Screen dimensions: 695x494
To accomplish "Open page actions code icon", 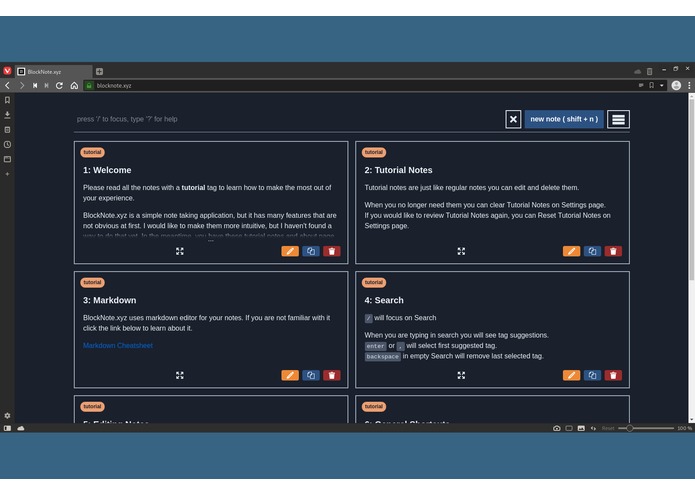I will pyautogui.click(x=593, y=428).
